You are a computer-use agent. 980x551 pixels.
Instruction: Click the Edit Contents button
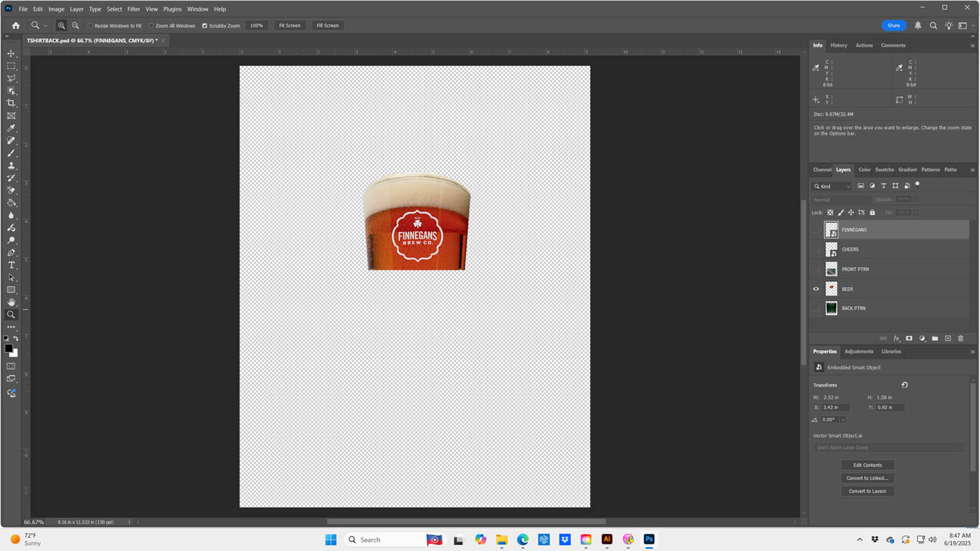pyautogui.click(x=867, y=465)
